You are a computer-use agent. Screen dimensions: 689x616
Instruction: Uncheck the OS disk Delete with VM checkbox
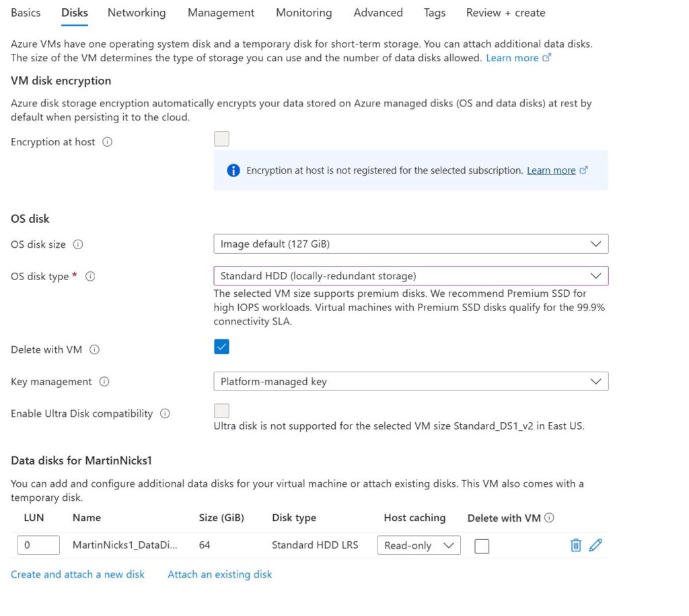click(221, 347)
